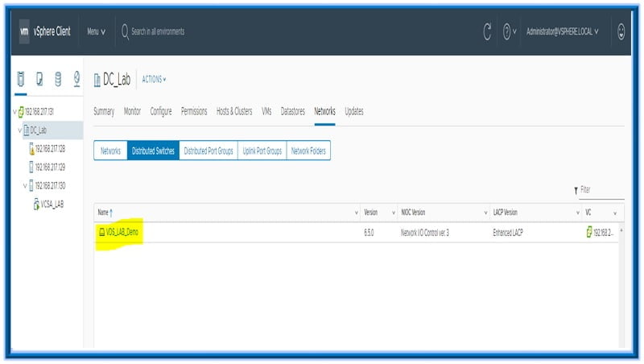Open the Networking inventory icon
This screenshot has width=644, height=364.
(x=76, y=79)
